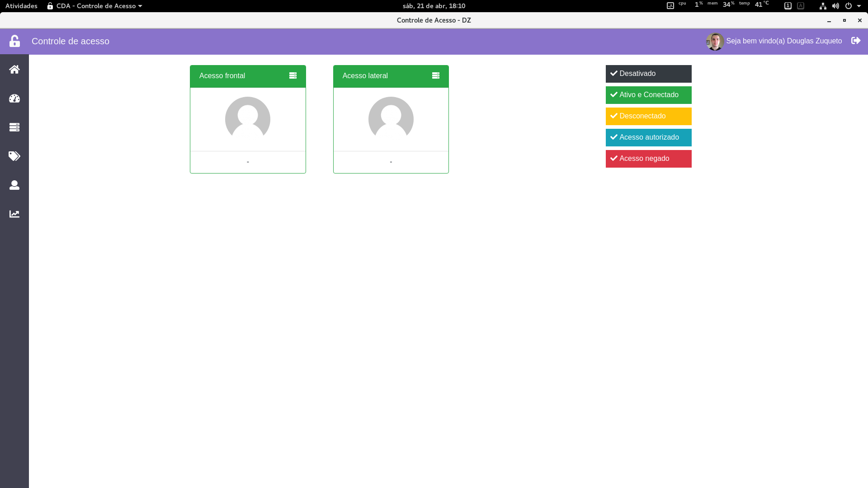Open the tags sidebar icon
The width and height of the screenshot is (868, 488).
pos(14,156)
